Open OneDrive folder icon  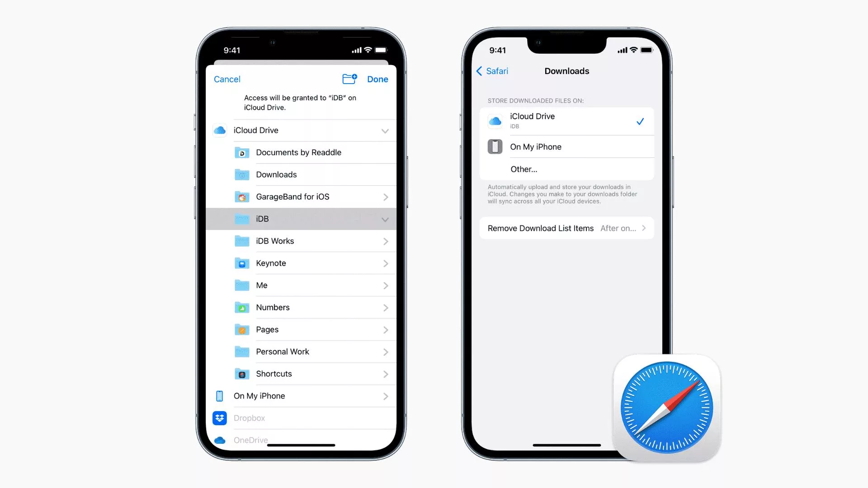[219, 439]
